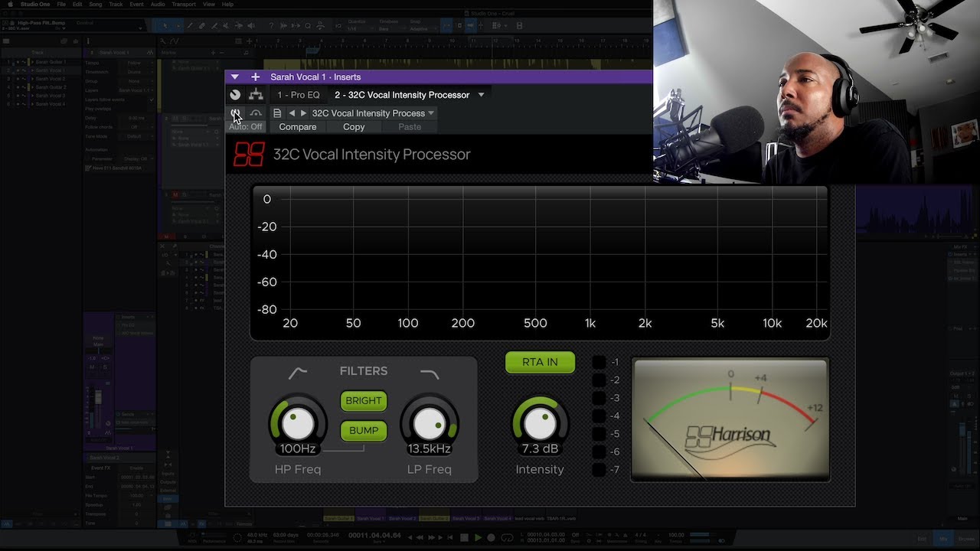
Task: Click the low-pass filter shape icon
Action: 430,374
